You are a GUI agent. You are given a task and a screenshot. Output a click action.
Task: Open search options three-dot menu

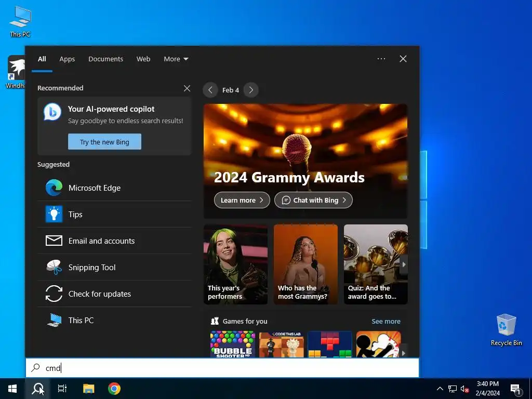click(x=381, y=59)
